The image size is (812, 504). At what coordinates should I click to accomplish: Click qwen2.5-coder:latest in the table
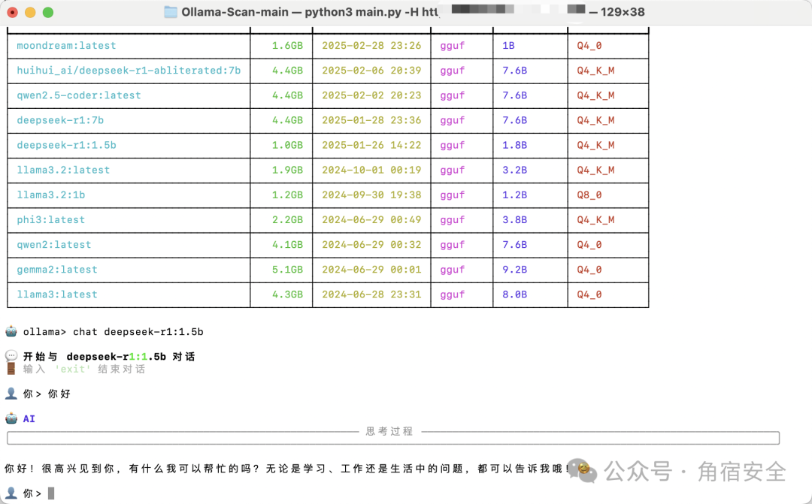(x=79, y=95)
